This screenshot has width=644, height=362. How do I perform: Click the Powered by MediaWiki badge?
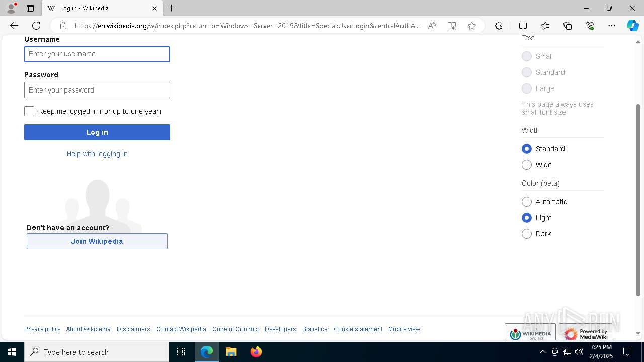[x=586, y=332]
